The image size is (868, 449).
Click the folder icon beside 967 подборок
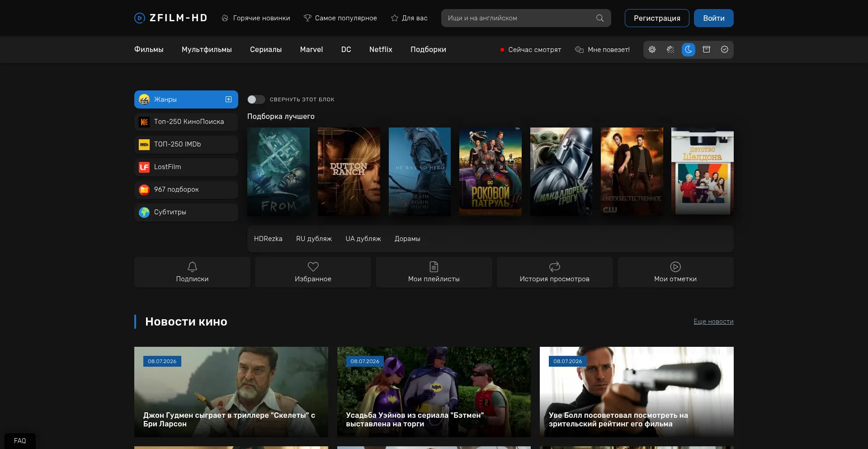pos(144,189)
